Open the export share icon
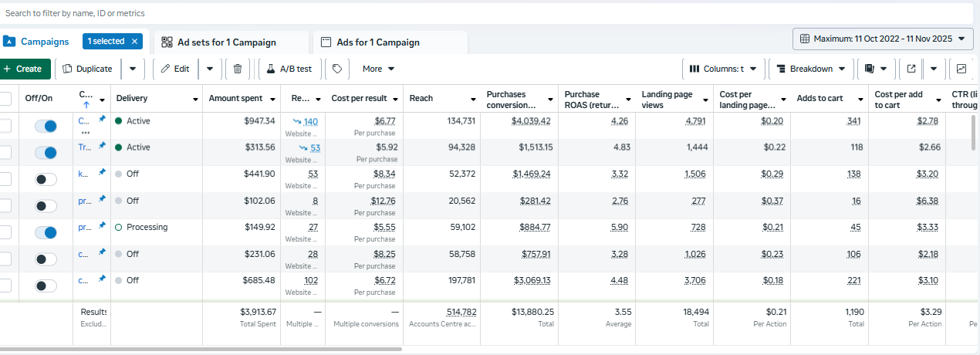 pos(911,69)
